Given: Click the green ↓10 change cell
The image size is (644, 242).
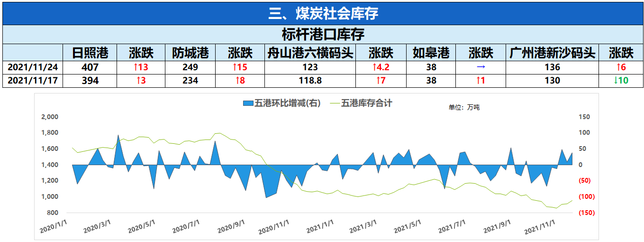Looking at the screenshot, I should click(x=621, y=81).
